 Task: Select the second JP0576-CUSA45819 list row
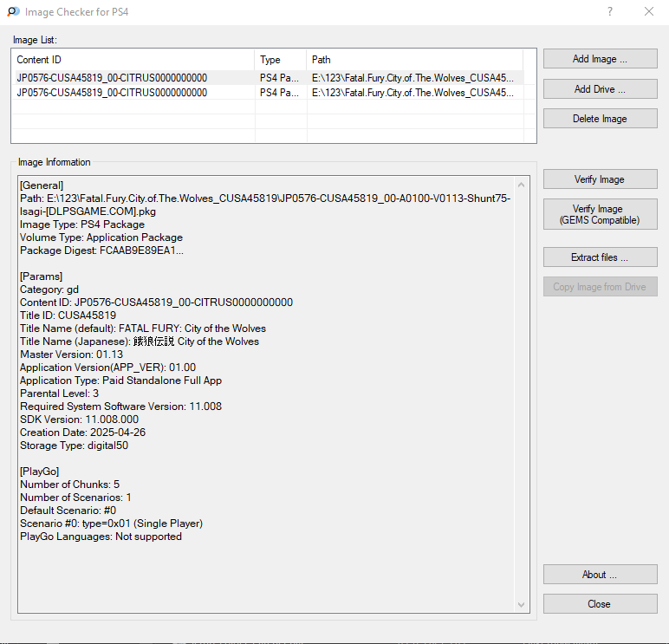click(268, 93)
